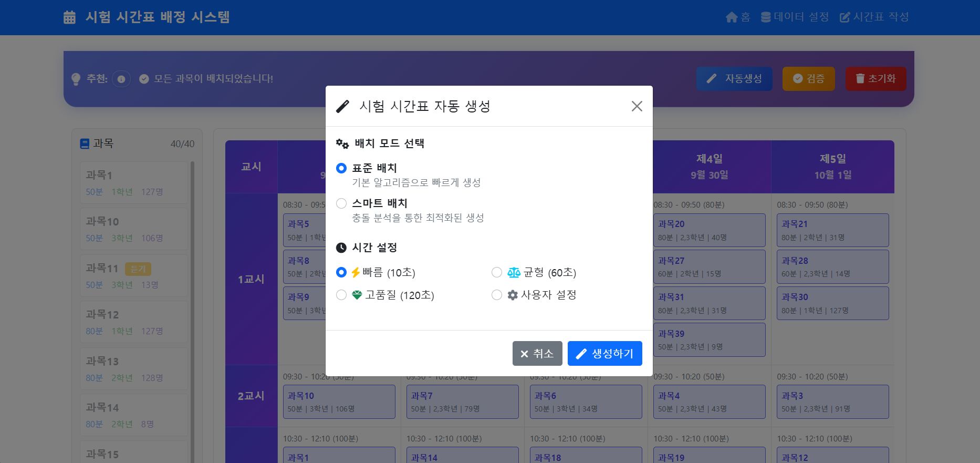Click the book icon beside 과목 heading
Screen dimensions: 980x463
[x=85, y=143]
